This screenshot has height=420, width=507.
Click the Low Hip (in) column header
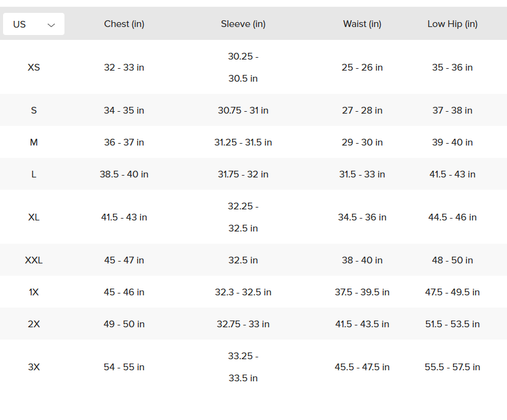tap(452, 24)
